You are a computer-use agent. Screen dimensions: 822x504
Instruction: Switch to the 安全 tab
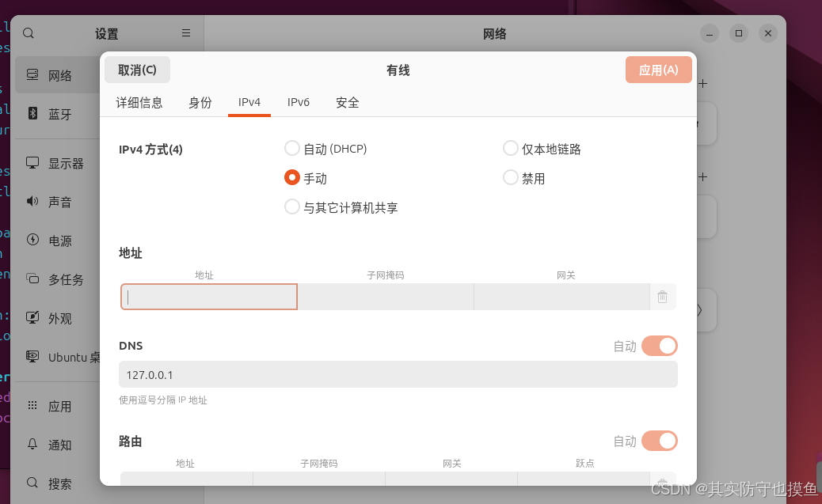pos(348,102)
